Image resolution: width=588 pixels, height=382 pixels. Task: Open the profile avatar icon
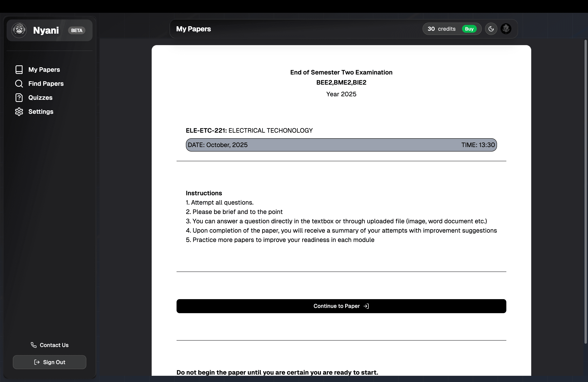(506, 29)
